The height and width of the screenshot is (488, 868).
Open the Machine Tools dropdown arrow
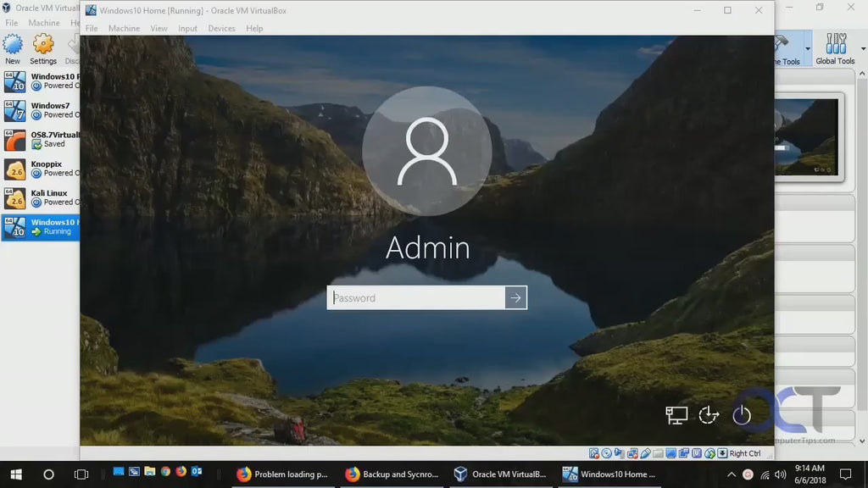807,49
